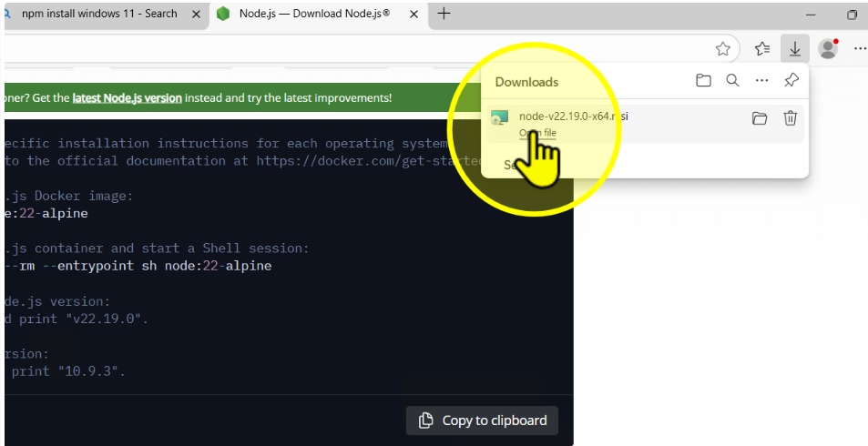Delete node-v22.19.0-x64.msi download entry
Image resolution: width=868 pixels, height=446 pixels.
click(790, 117)
